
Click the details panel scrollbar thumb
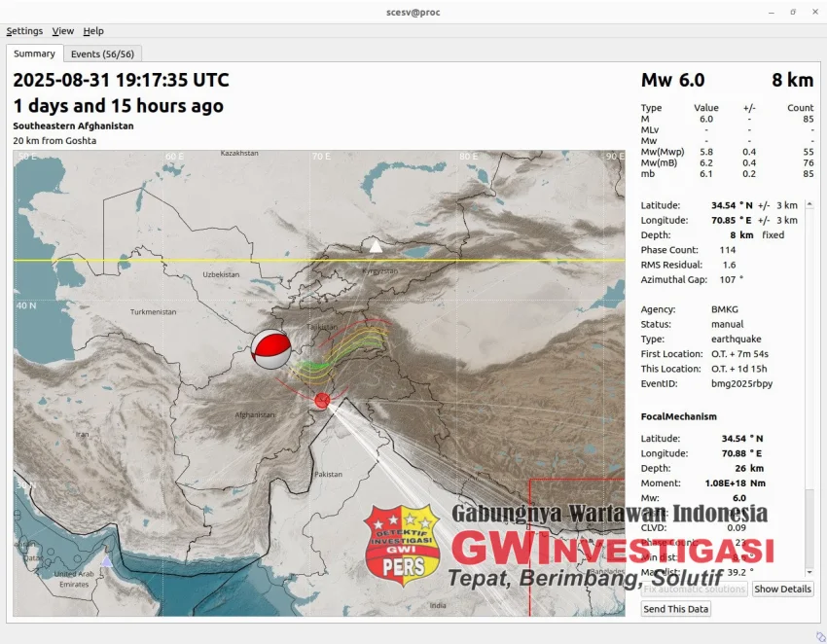(x=809, y=527)
